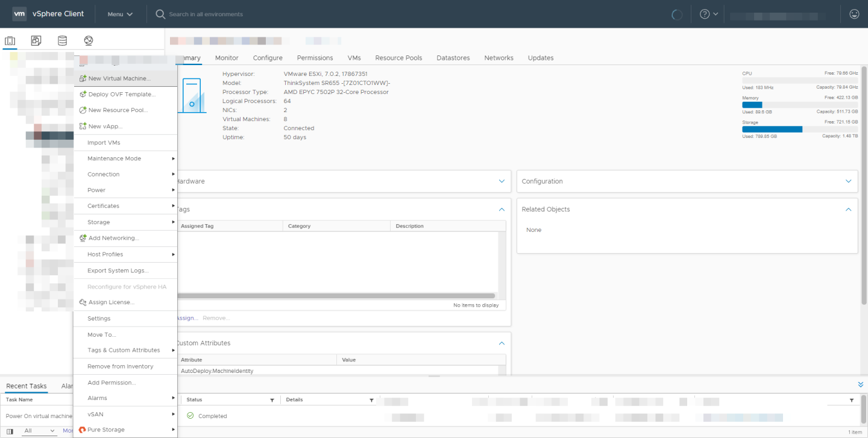Click the Pure Storage menu icon

[x=82, y=430]
